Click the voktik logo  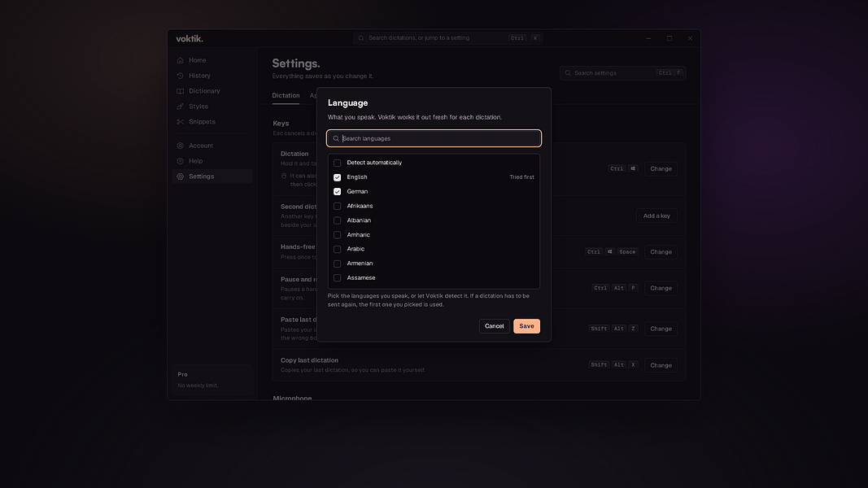[x=190, y=39]
